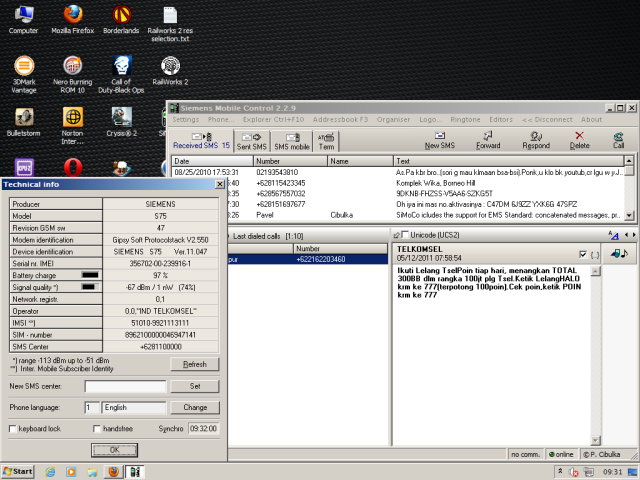The height and width of the screenshot is (480, 640).
Task: Click the Forward message icon
Action: pos(488,140)
